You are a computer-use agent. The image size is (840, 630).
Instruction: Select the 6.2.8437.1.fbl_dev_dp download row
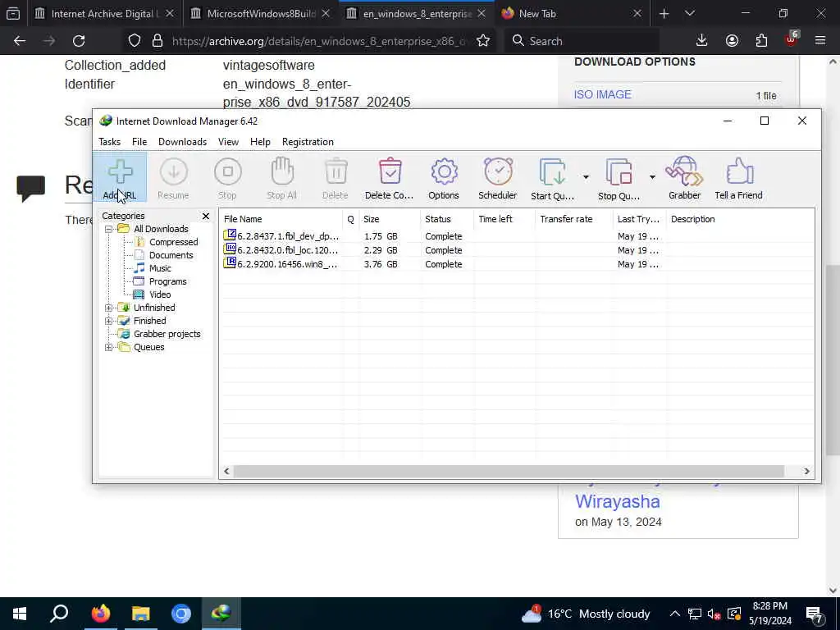(517, 236)
